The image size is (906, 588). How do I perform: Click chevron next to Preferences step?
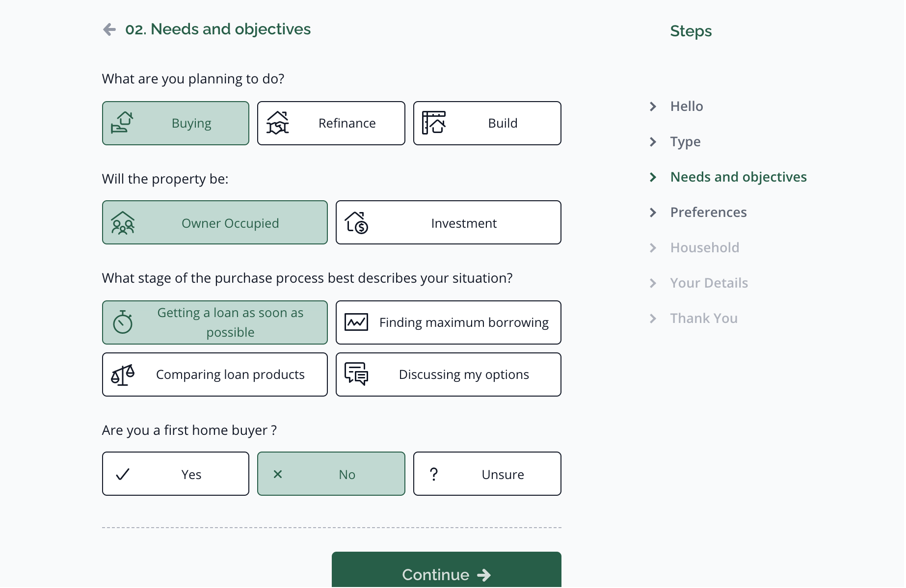(653, 213)
